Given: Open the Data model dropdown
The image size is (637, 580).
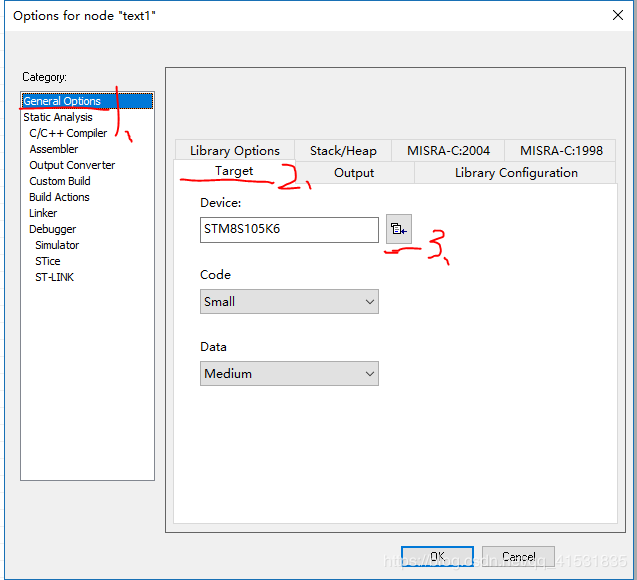Looking at the screenshot, I should (289, 373).
